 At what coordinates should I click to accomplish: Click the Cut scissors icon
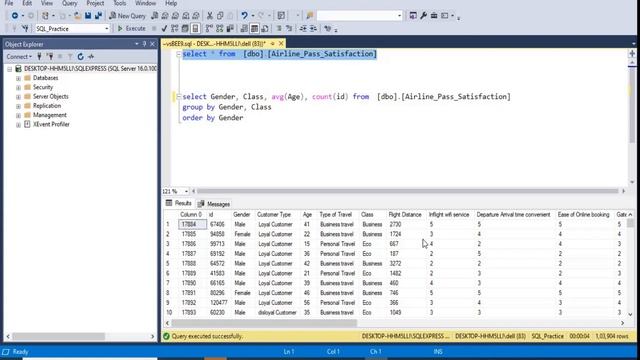210,16
